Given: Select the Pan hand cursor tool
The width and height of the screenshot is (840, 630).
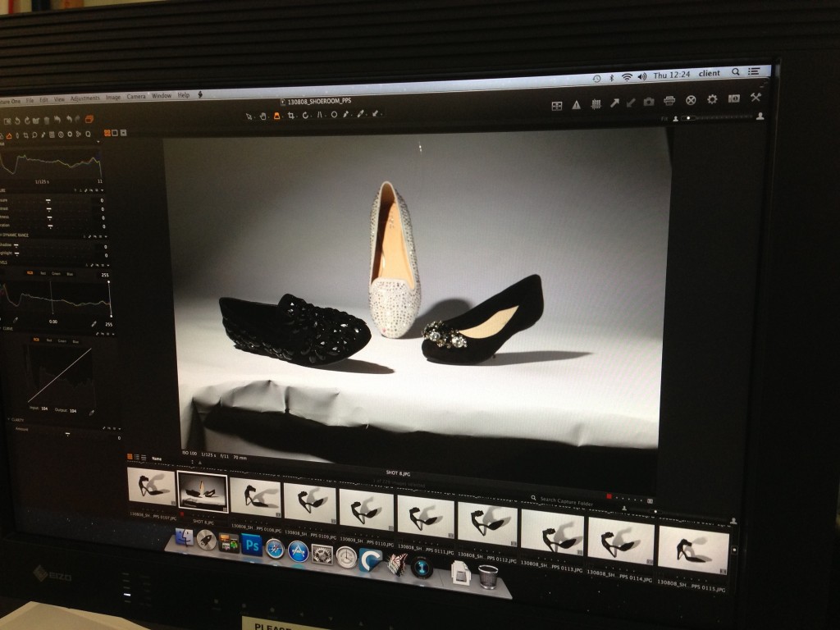Looking at the screenshot, I should tap(262, 116).
